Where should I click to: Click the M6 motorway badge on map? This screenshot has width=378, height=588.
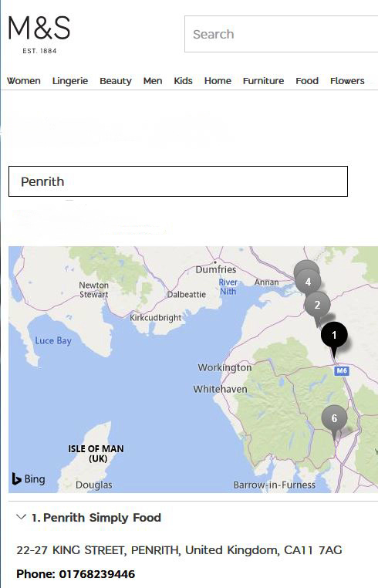(341, 371)
